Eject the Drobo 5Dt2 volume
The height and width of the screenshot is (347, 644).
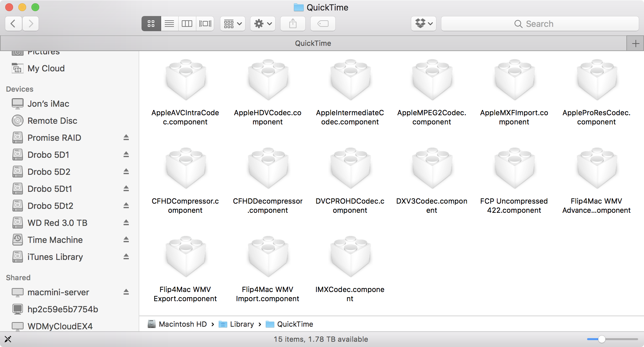[126, 206]
